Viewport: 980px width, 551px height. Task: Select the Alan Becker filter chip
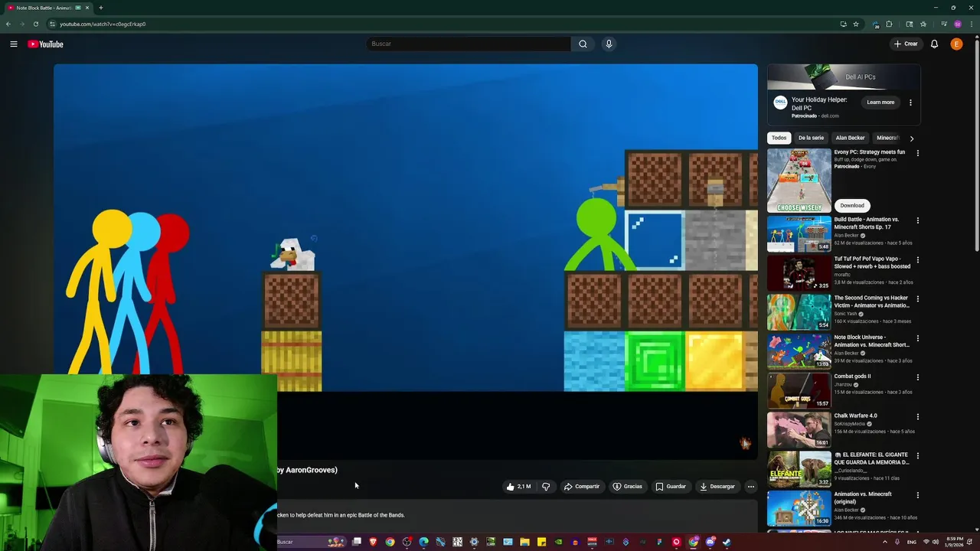pyautogui.click(x=850, y=138)
